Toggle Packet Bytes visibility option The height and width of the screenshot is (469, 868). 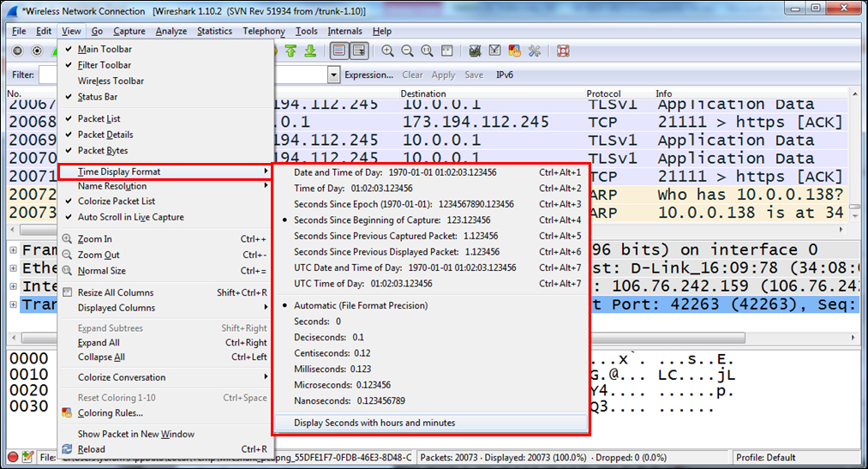pos(166,151)
